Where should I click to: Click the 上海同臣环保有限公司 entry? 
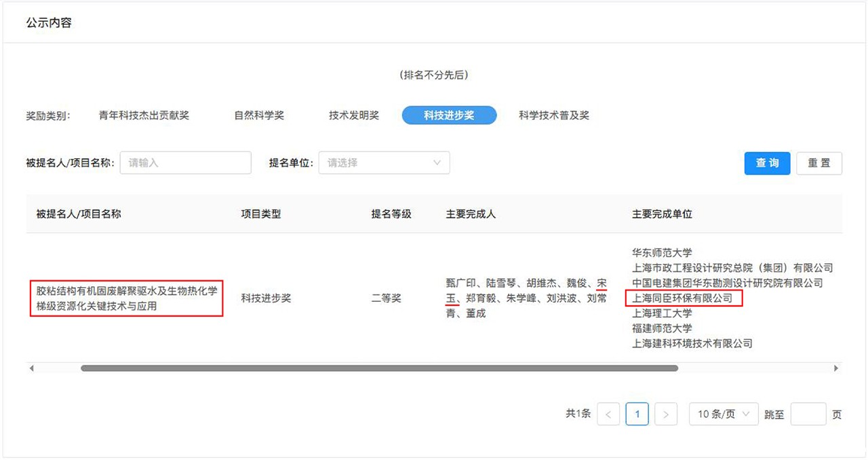coord(683,298)
